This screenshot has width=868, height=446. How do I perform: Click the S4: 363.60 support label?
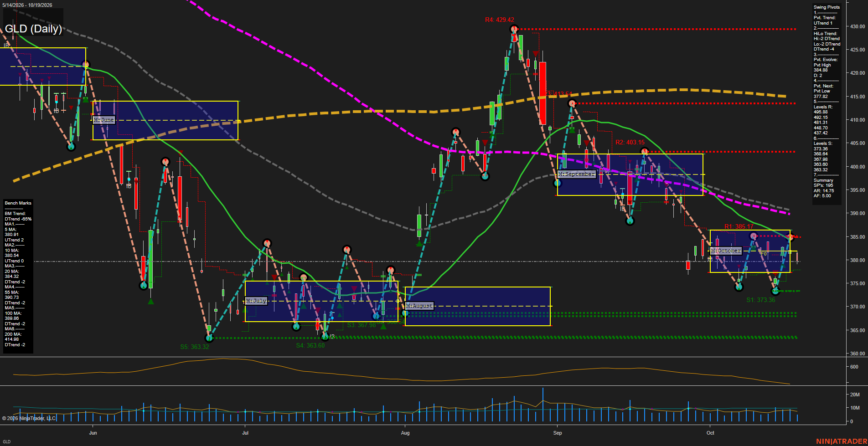click(310, 345)
